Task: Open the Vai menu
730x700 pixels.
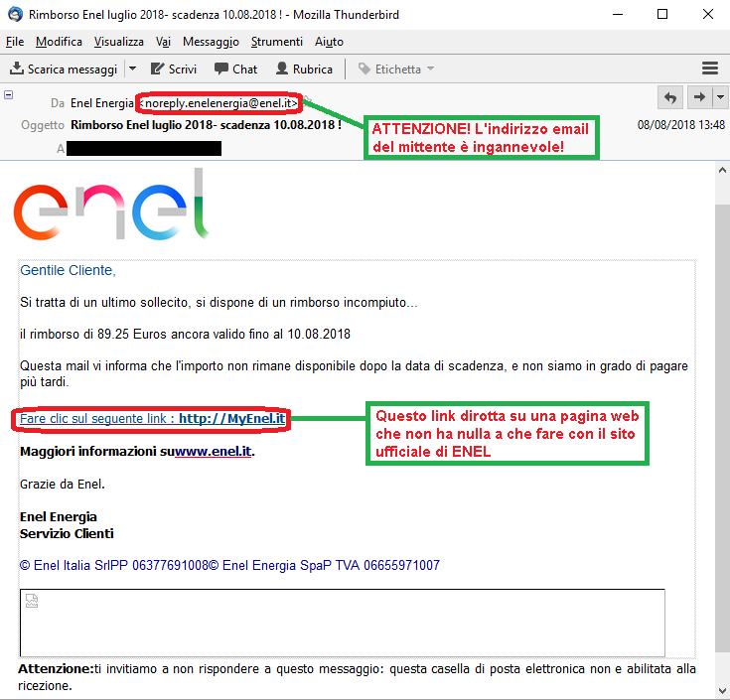Action: tap(163, 42)
